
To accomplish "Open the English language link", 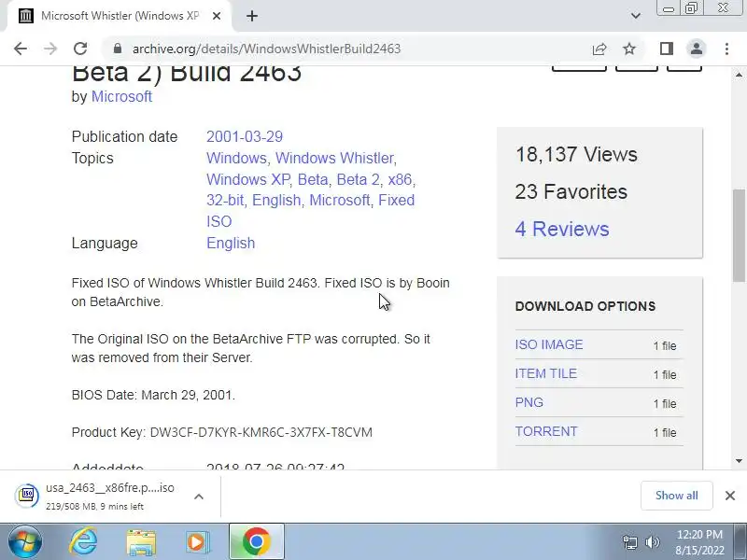I will [231, 244].
